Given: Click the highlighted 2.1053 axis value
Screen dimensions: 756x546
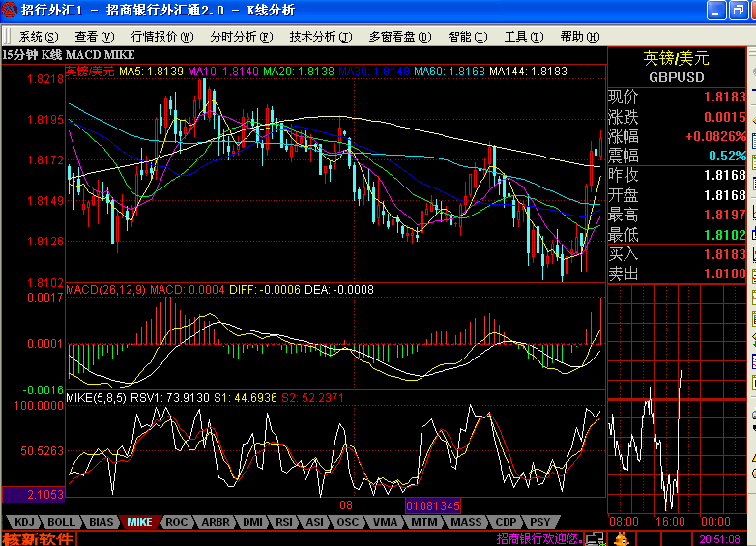Looking at the screenshot, I should (33, 495).
